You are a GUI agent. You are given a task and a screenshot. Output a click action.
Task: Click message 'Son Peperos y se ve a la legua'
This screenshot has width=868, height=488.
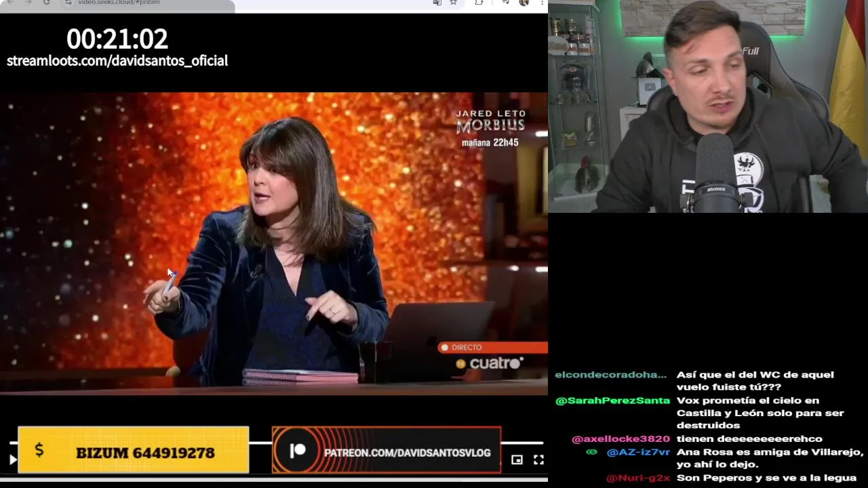(x=766, y=478)
